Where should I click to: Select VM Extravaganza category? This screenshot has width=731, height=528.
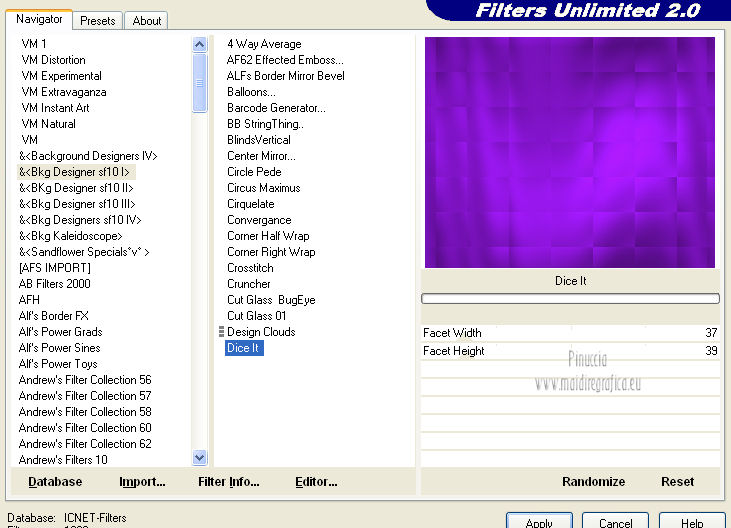pyautogui.click(x=64, y=92)
